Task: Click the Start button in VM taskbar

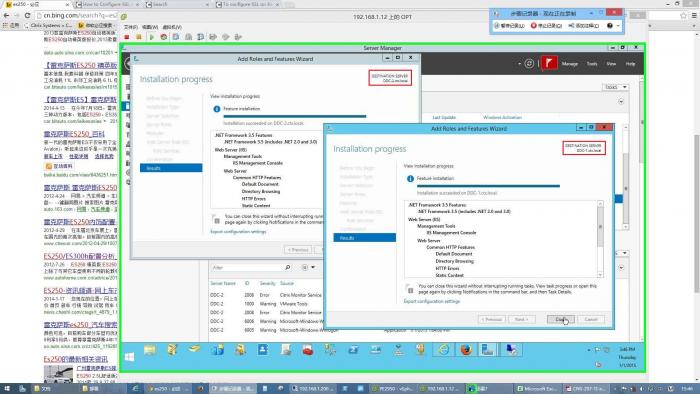Action: pyautogui.click(x=129, y=357)
